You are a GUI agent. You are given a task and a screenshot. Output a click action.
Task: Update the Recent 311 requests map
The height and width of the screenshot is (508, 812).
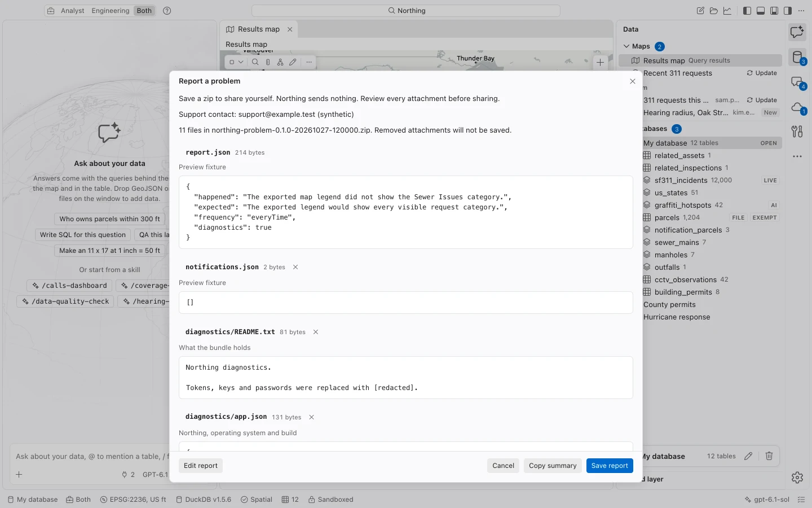[x=762, y=73]
